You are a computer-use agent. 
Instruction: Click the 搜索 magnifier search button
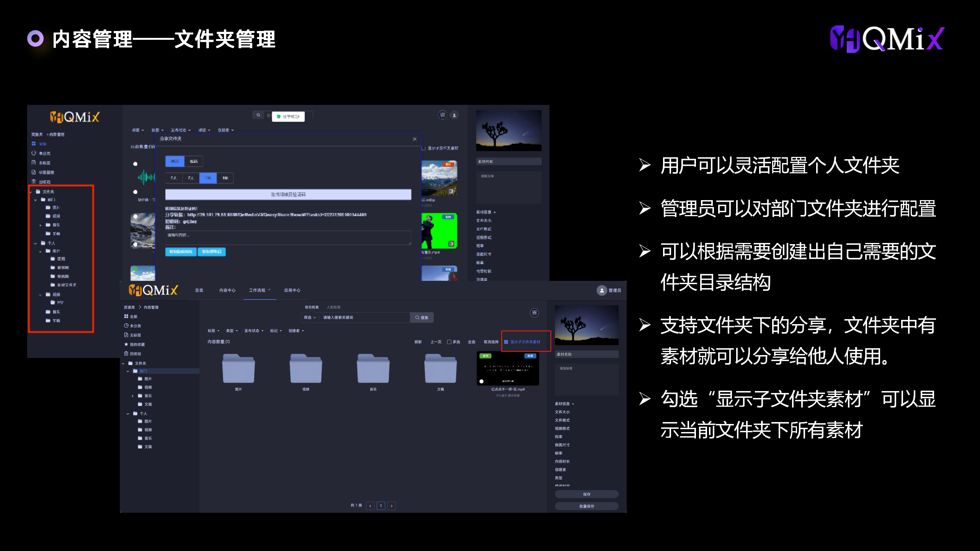[x=421, y=318]
